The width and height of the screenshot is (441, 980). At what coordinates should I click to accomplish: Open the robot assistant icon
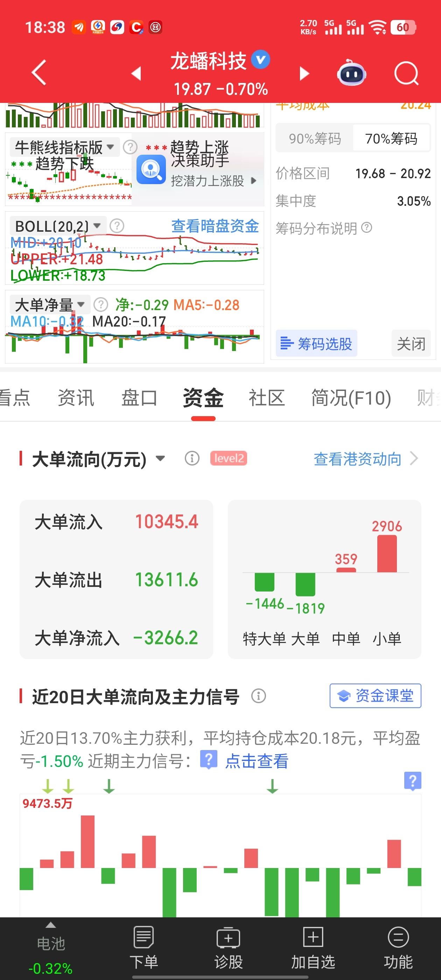coord(352,73)
